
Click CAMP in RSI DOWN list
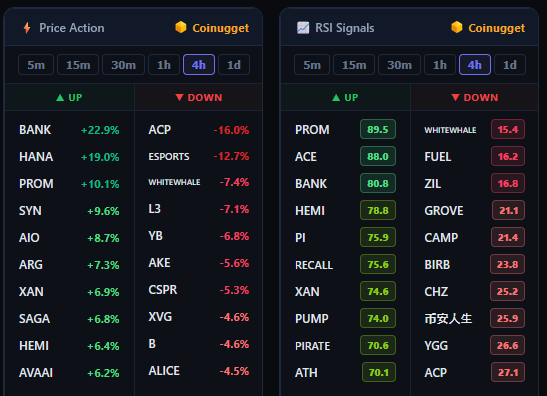click(x=441, y=238)
